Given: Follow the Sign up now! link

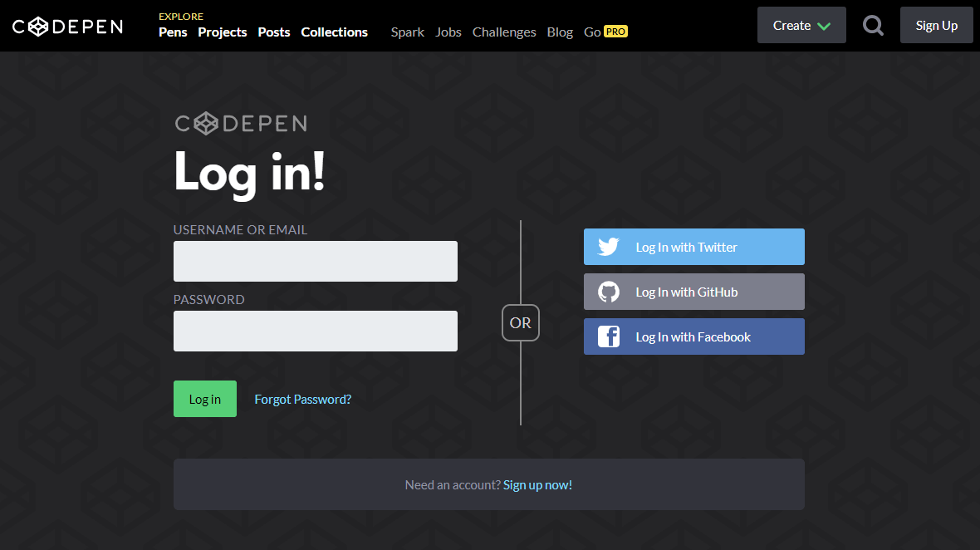Looking at the screenshot, I should click(x=537, y=485).
